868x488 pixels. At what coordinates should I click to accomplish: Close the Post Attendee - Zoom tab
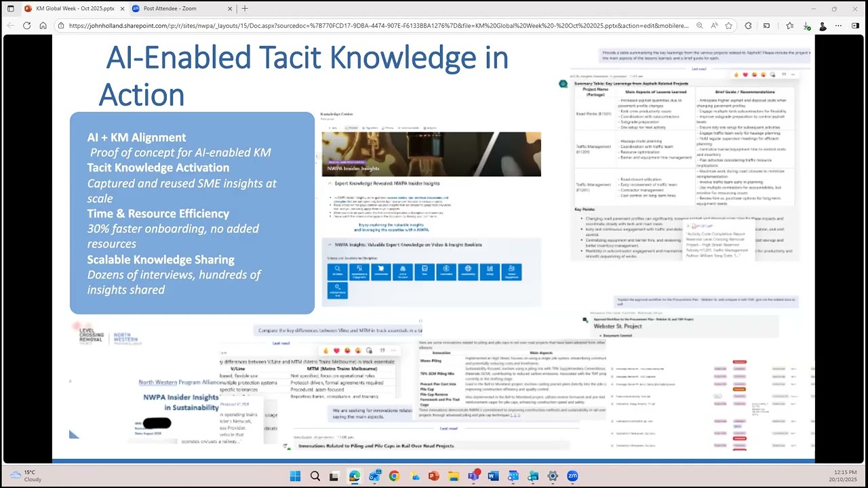(x=229, y=9)
